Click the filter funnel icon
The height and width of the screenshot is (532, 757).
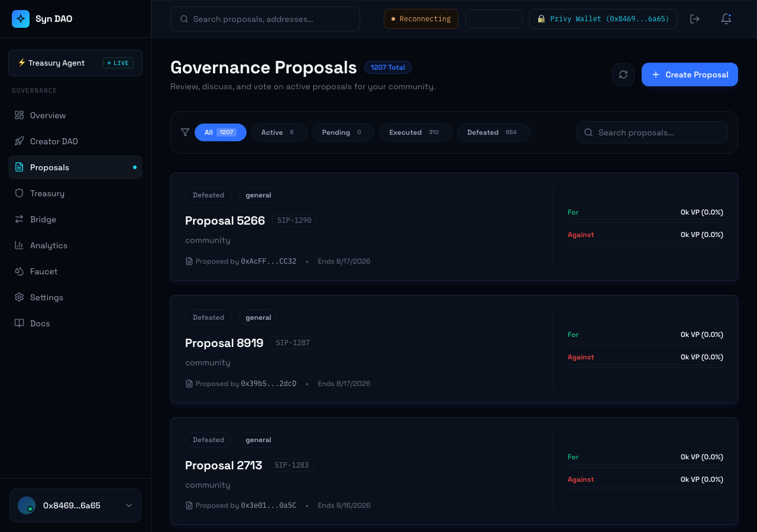point(185,132)
